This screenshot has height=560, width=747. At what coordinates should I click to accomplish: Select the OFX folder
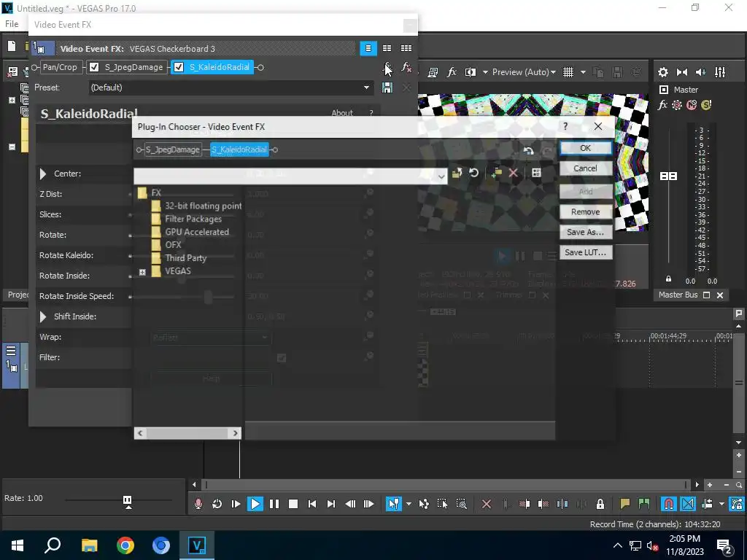pyautogui.click(x=173, y=245)
